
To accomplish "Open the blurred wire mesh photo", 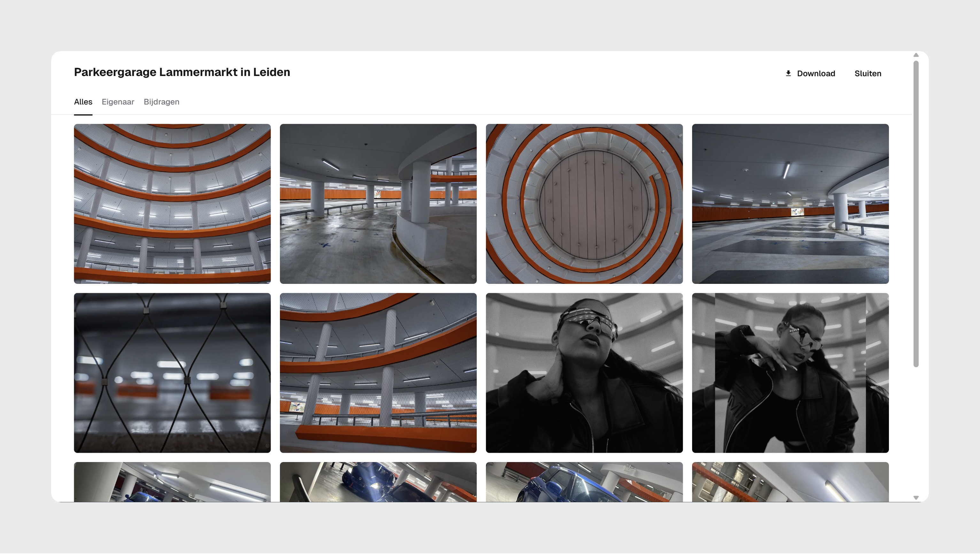I will pos(172,373).
